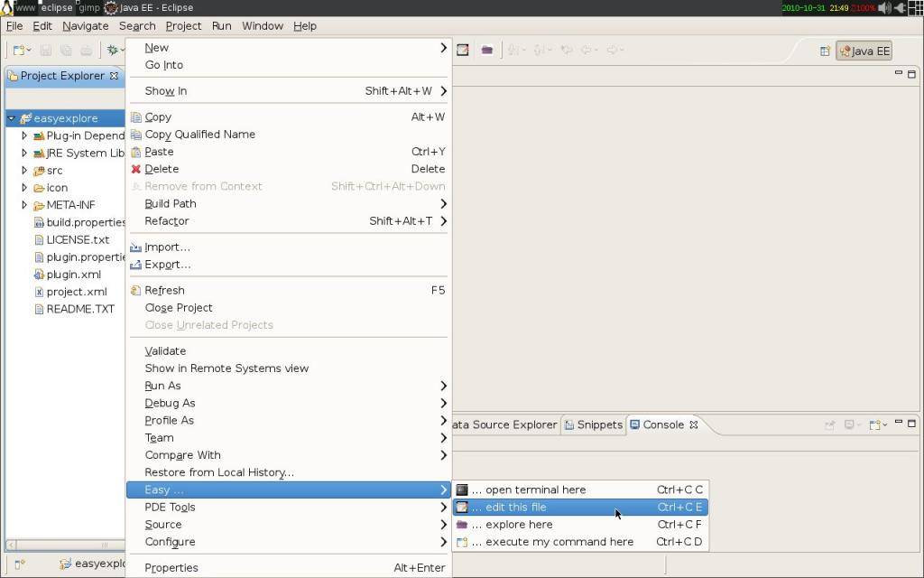Viewport: 924px width, 578px height.
Task: Open the File menu
Action: click(x=14, y=26)
